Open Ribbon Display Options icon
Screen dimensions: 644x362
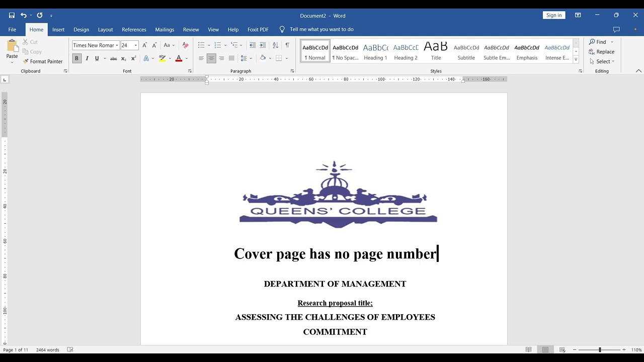click(578, 16)
